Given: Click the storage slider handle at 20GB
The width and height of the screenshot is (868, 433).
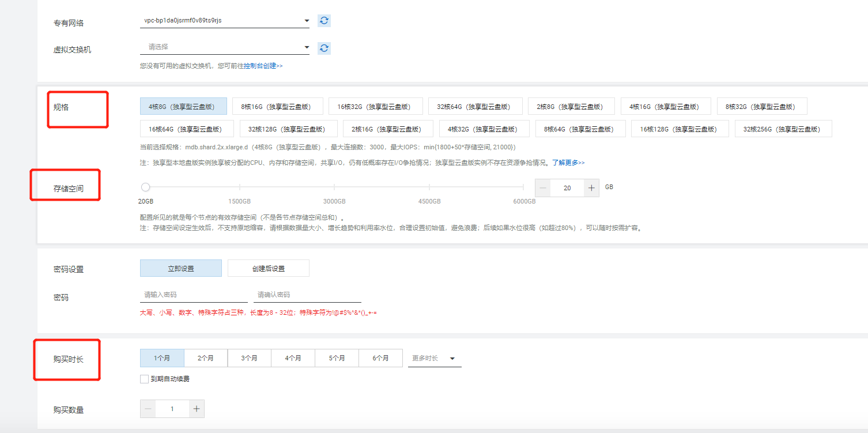Looking at the screenshot, I should pos(145,187).
